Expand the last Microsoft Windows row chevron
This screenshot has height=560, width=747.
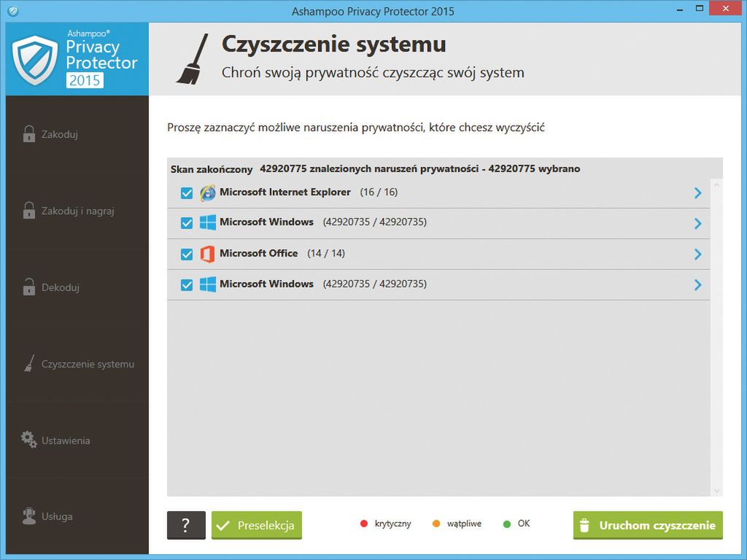coord(698,285)
